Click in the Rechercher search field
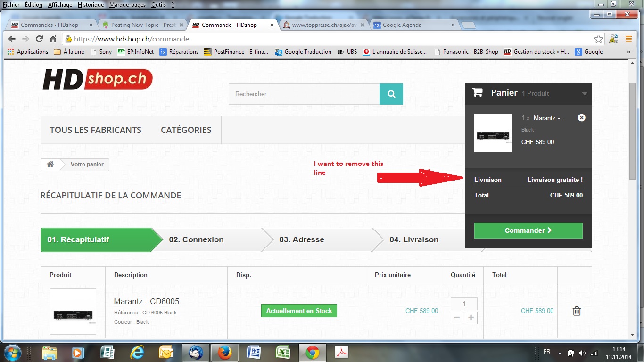 pos(304,94)
